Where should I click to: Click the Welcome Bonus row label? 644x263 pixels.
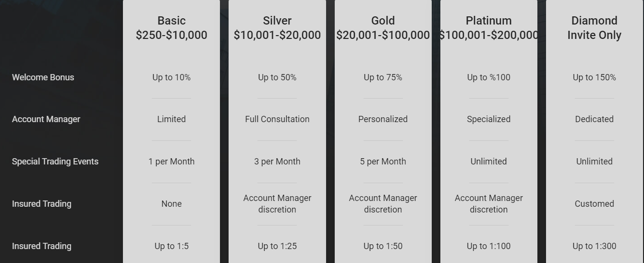[43, 77]
